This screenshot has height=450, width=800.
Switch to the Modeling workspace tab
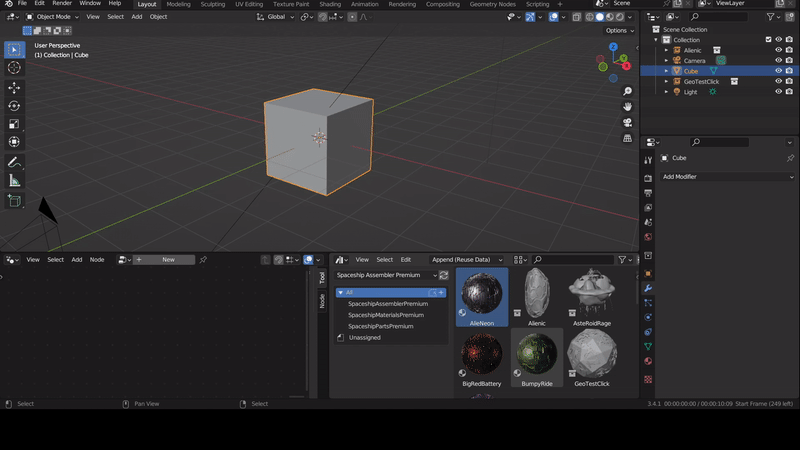tap(178, 4)
